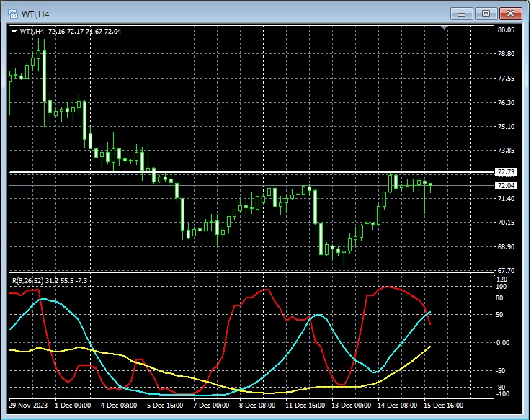Click the gray chart shift triangle marker
The image size is (531, 420).
point(445,28)
